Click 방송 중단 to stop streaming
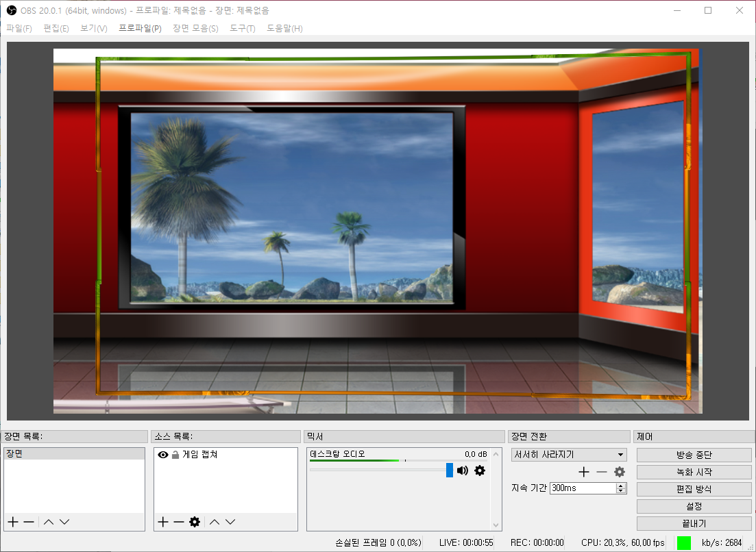The width and height of the screenshot is (756, 552). [694, 455]
